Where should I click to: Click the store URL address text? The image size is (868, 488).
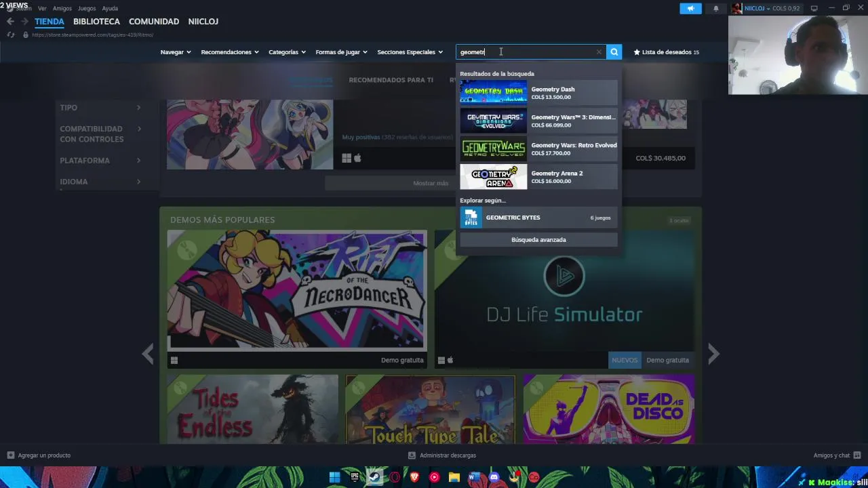point(93,35)
